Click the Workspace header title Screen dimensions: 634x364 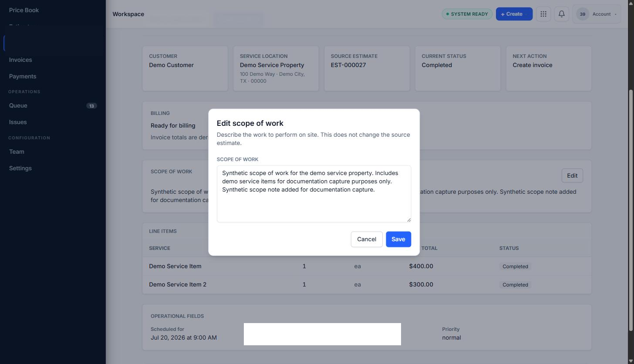(x=128, y=14)
